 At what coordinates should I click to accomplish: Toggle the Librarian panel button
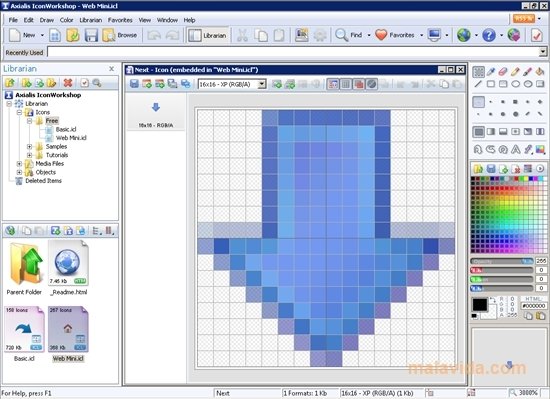[x=207, y=35]
